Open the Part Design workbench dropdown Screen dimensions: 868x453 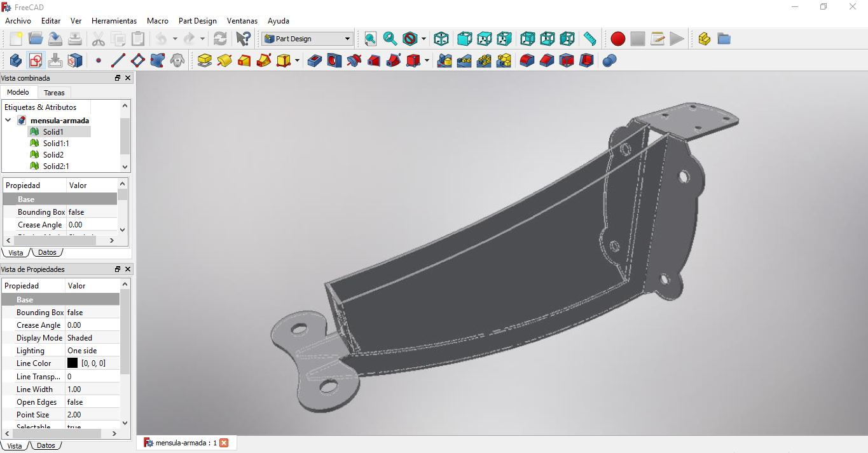click(x=307, y=39)
